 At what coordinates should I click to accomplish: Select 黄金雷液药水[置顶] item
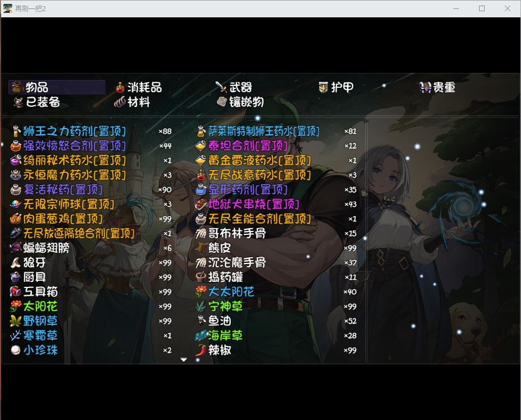277,161
